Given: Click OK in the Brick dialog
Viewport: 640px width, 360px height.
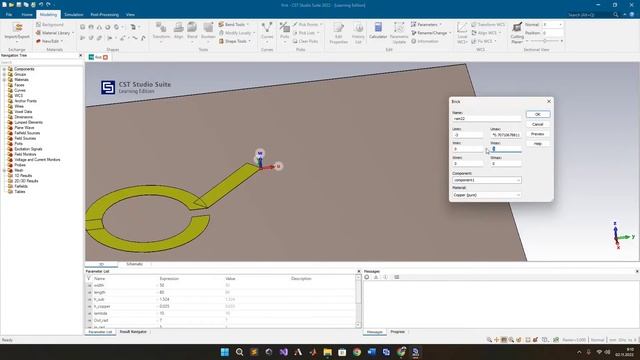Looking at the screenshot, I should pyautogui.click(x=538, y=114).
